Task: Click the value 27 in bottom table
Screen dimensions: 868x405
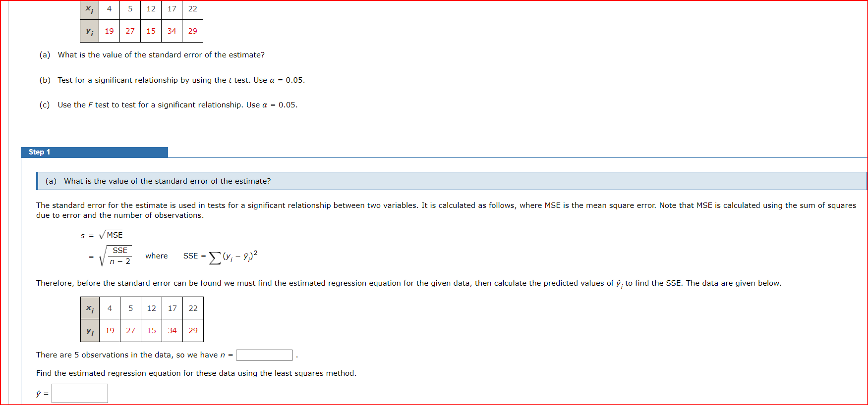Action: pyautogui.click(x=130, y=330)
